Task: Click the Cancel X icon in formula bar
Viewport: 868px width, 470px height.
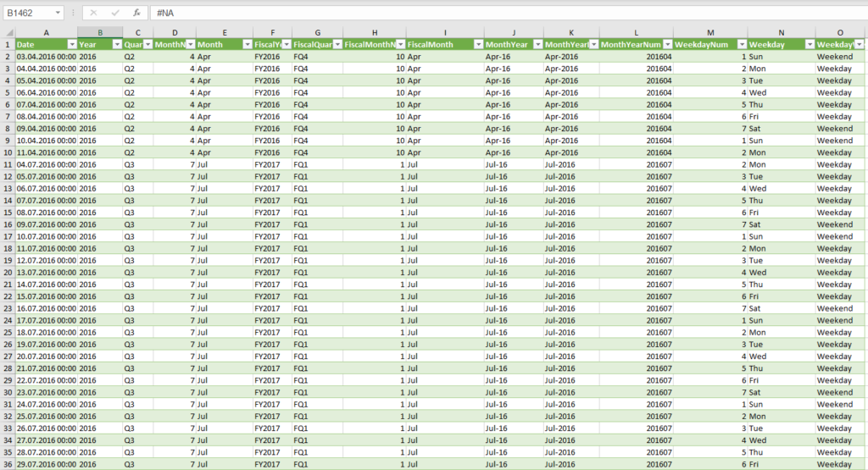Action: pyautogui.click(x=93, y=13)
